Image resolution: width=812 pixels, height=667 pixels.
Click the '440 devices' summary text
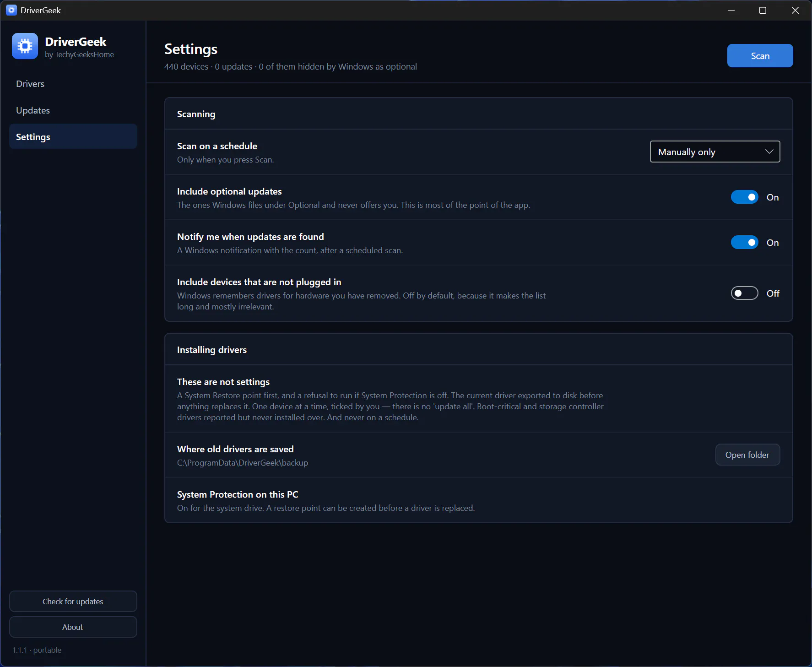pos(186,67)
